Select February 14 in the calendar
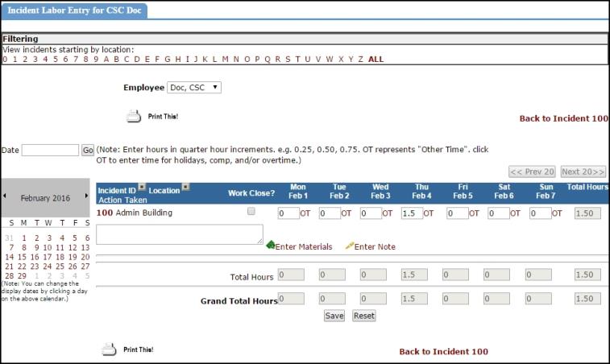This screenshot has width=610, height=364. 10,257
